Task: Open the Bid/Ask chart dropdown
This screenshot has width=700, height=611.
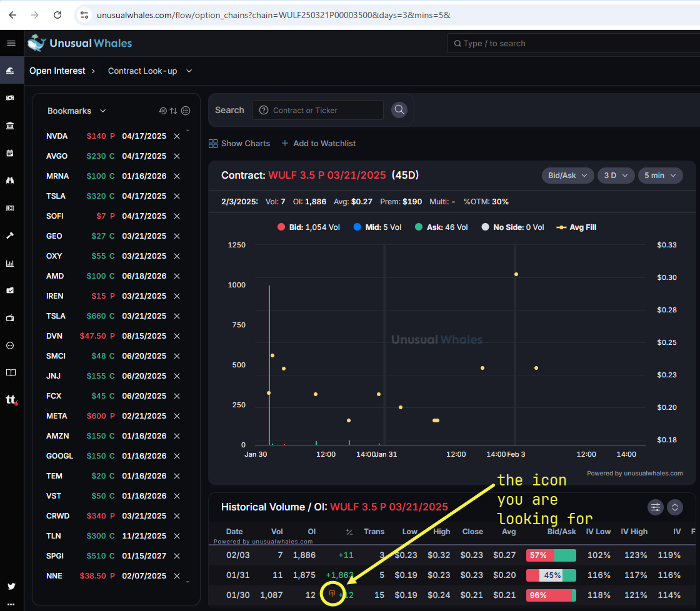Action: [567, 176]
